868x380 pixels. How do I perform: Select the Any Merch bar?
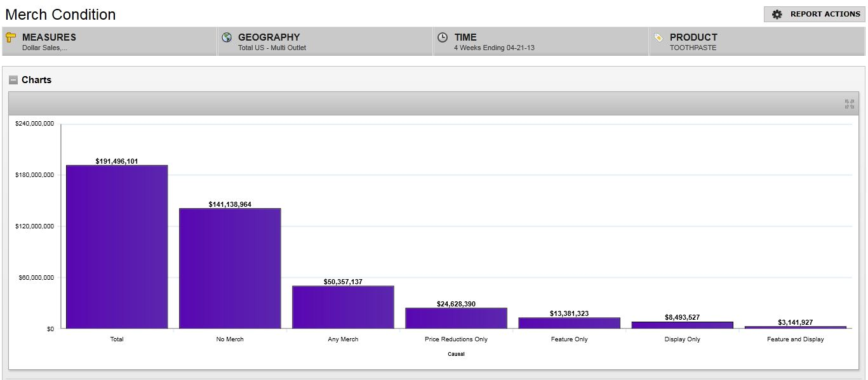click(343, 307)
